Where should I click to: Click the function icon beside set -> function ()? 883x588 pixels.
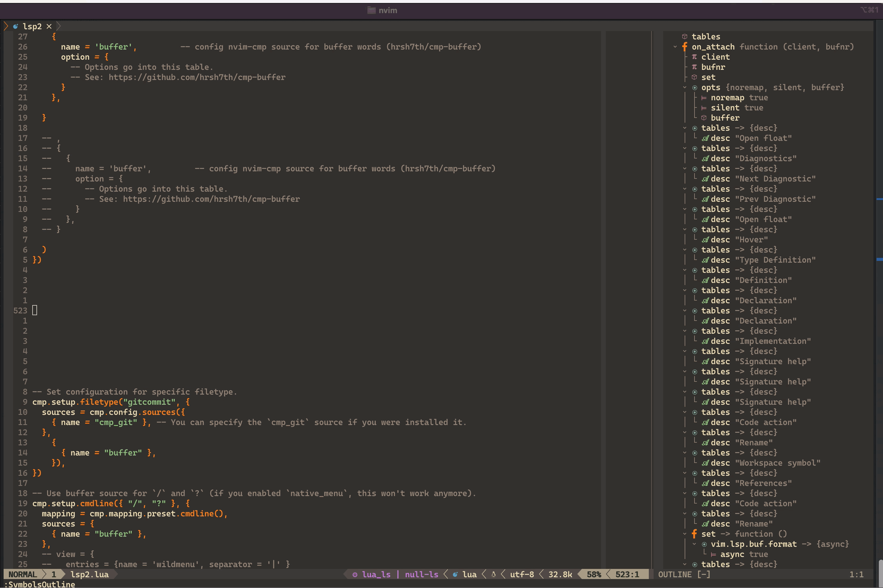[694, 534]
